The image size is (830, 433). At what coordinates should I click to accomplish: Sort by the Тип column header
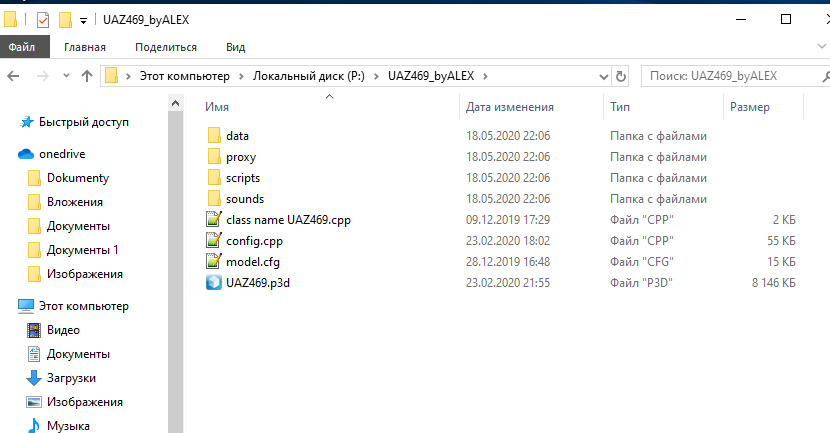click(x=620, y=107)
